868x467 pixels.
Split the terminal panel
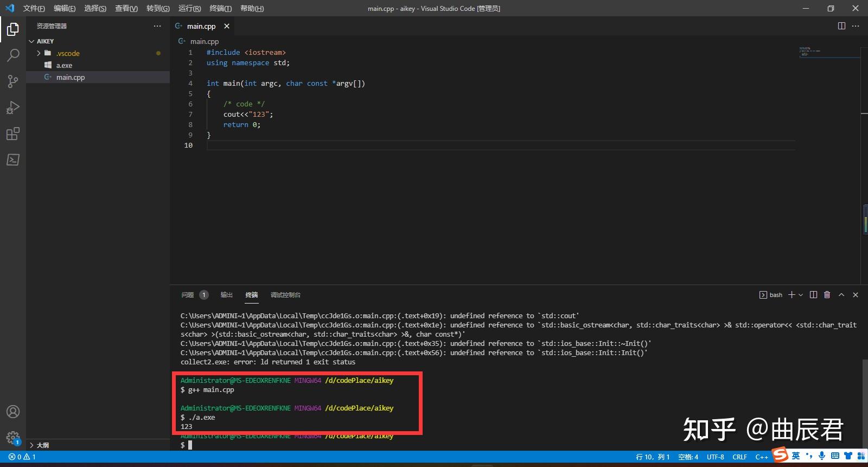coord(813,295)
